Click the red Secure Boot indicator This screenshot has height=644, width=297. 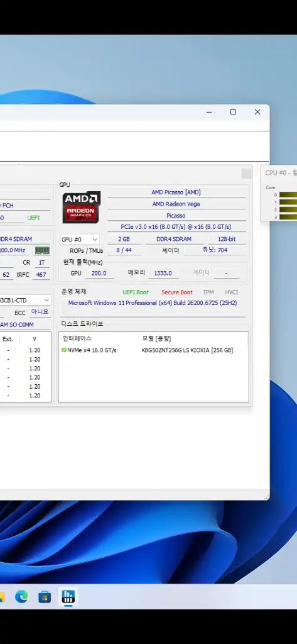tap(177, 292)
